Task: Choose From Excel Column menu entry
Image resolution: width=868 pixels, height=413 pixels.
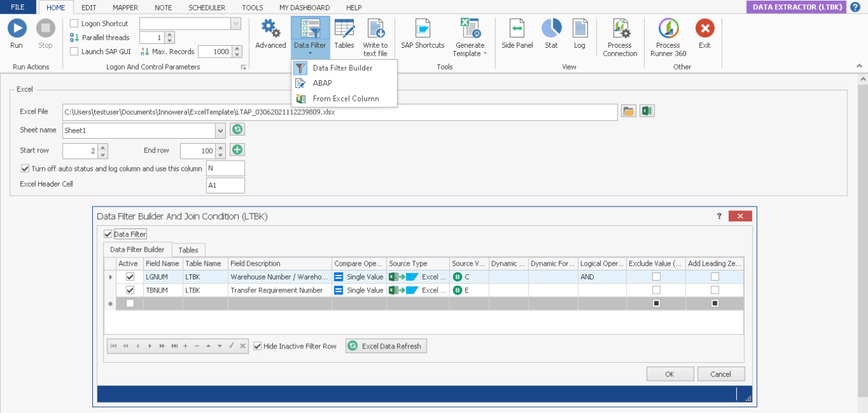Action: [345, 99]
